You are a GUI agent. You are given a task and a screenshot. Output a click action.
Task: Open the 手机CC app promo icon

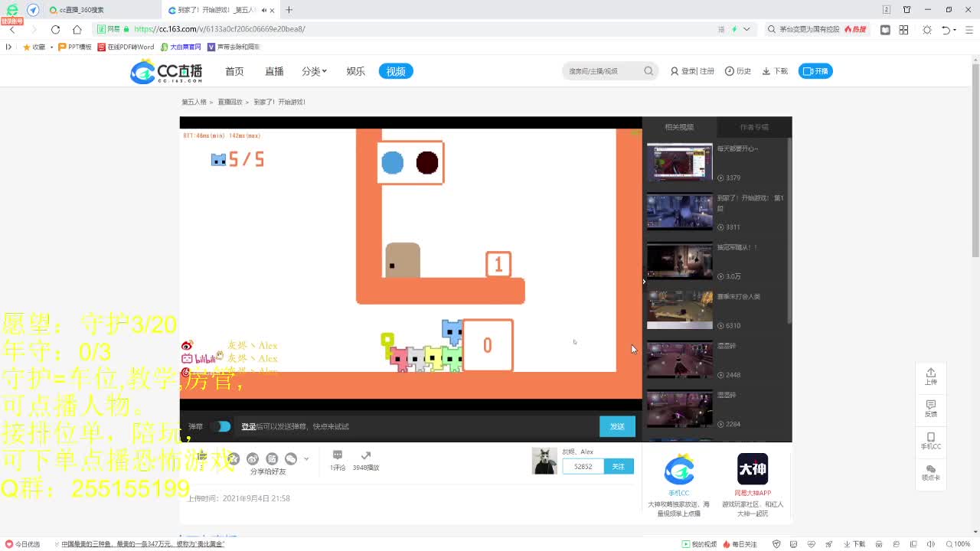coord(679,470)
